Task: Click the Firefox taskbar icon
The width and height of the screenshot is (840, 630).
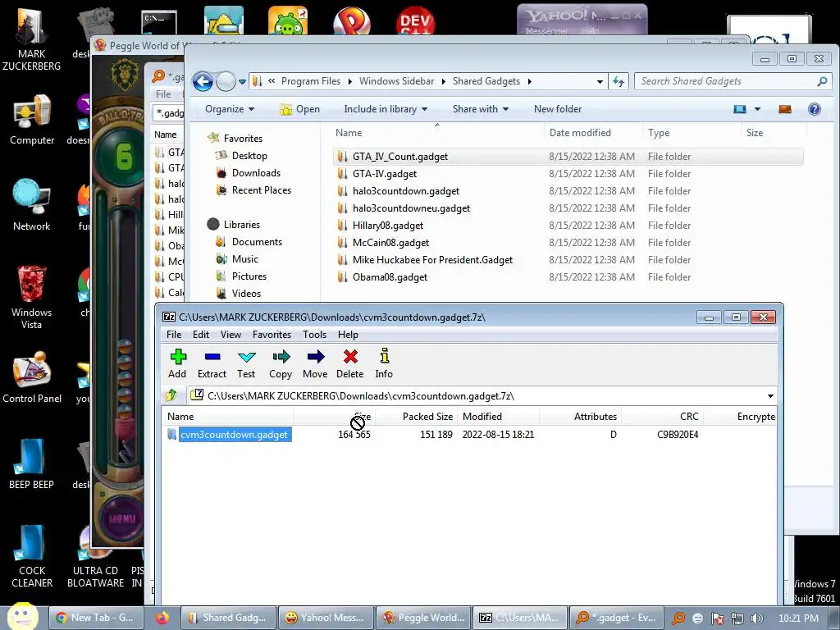Action: tap(162, 618)
